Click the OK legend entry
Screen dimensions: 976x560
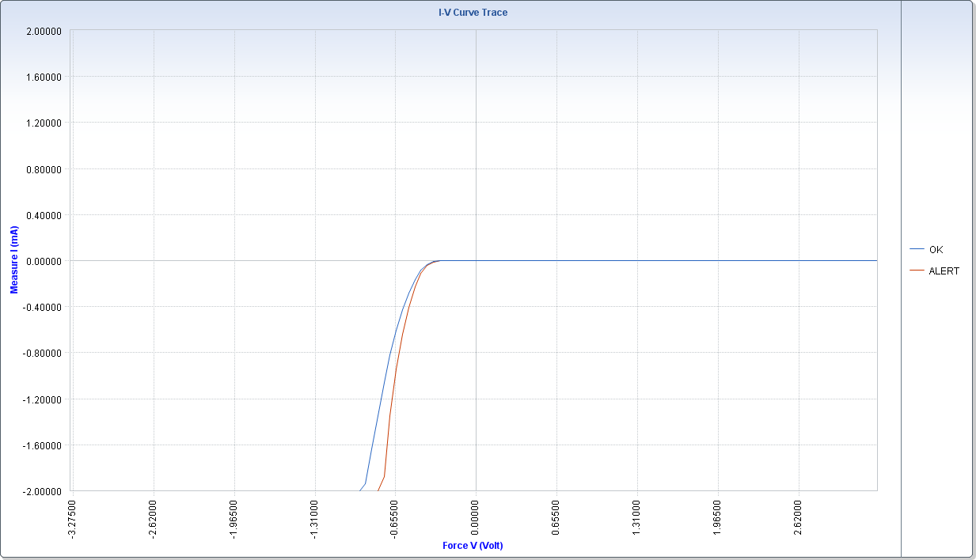926,250
